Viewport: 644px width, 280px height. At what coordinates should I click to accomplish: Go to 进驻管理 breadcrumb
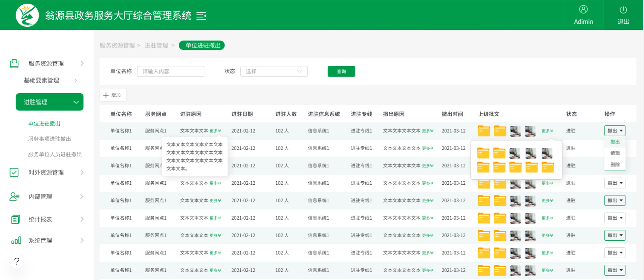click(x=156, y=45)
